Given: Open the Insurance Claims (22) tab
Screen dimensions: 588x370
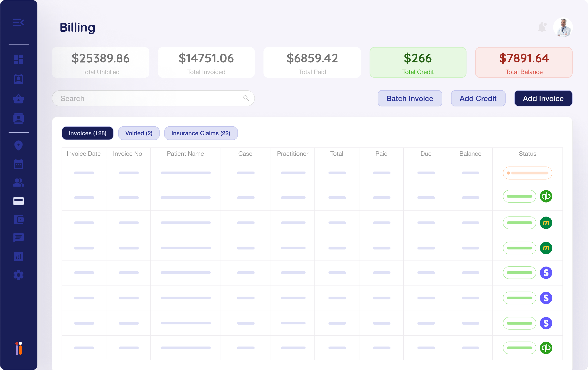Looking at the screenshot, I should pyautogui.click(x=201, y=133).
